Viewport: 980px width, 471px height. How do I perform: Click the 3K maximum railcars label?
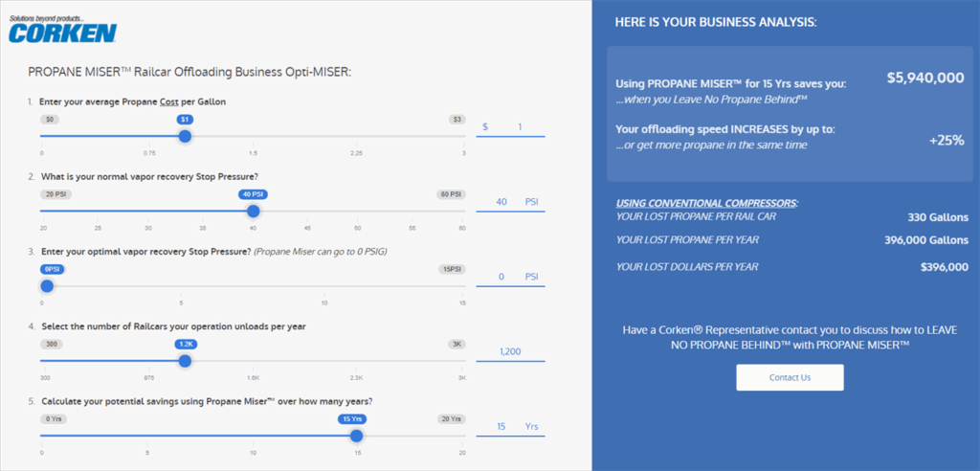point(457,344)
